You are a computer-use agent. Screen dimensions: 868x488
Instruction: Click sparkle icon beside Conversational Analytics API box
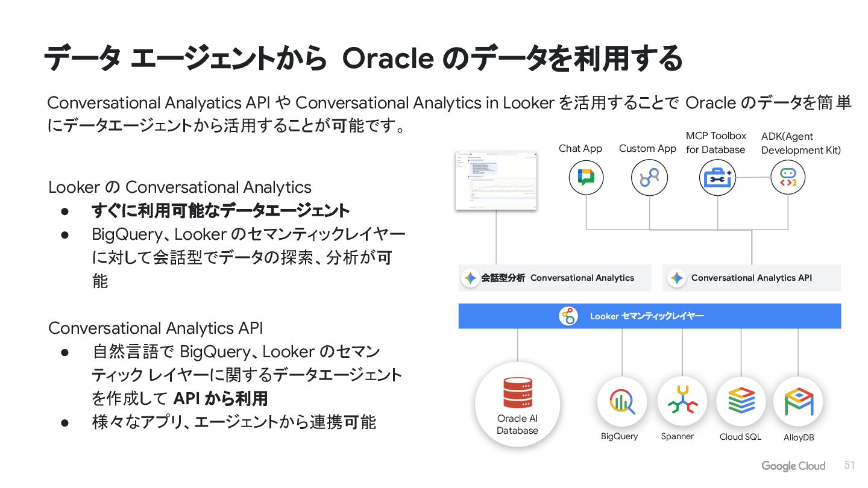point(677,278)
